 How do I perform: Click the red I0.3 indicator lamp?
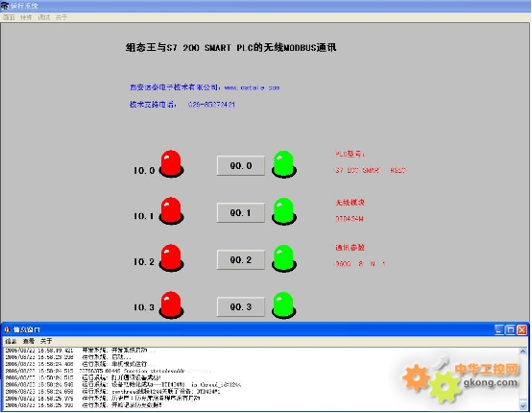coord(171,304)
